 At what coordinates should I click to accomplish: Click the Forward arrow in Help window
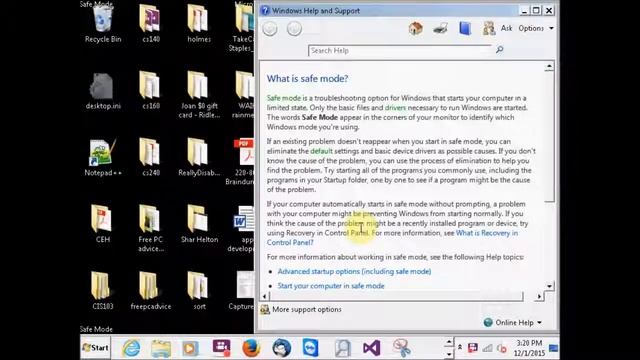[x=294, y=29]
